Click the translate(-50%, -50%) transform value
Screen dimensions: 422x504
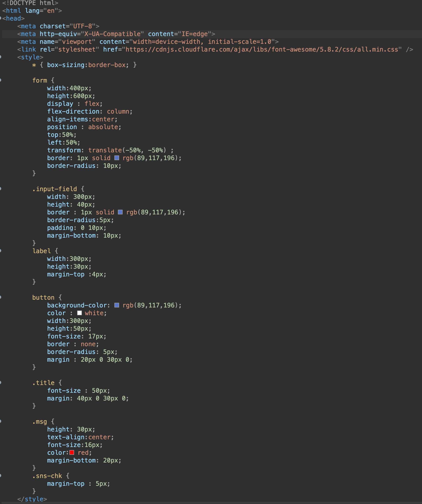coord(127,150)
